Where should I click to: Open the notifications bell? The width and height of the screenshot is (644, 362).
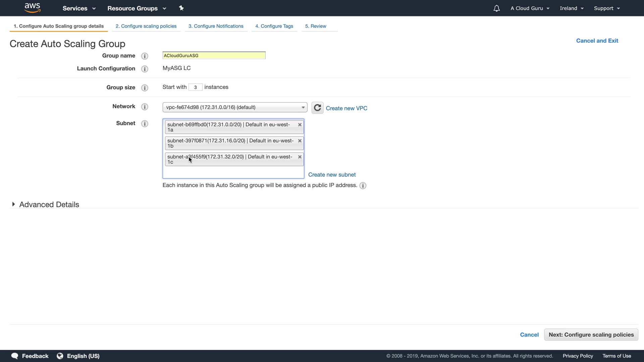(496, 8)
